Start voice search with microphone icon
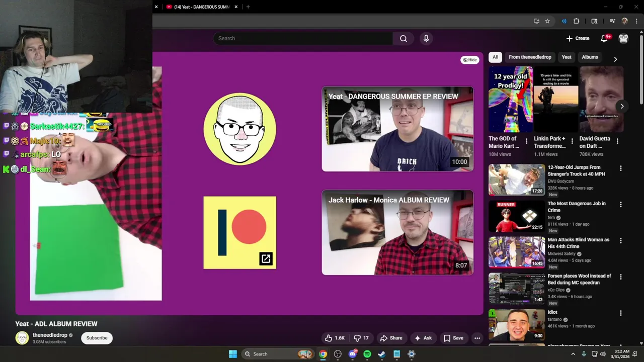This screenshot has height=362, width=644. click(426, 38)
